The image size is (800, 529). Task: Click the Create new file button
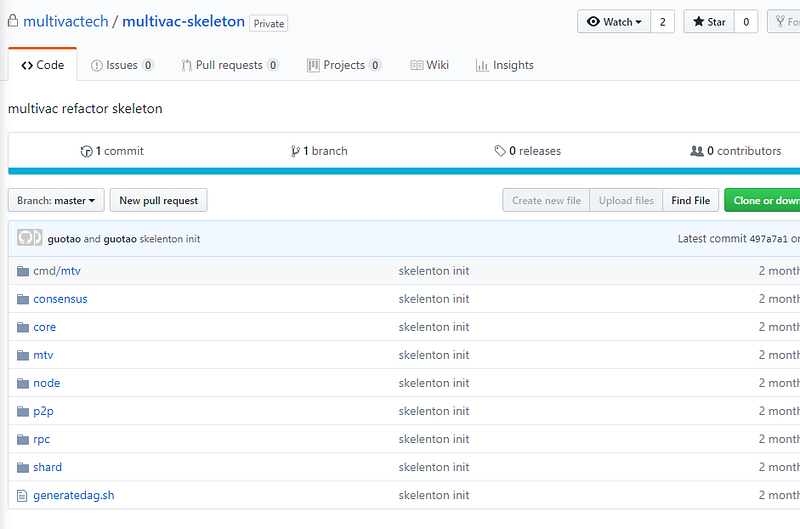[x=546, y=200]
